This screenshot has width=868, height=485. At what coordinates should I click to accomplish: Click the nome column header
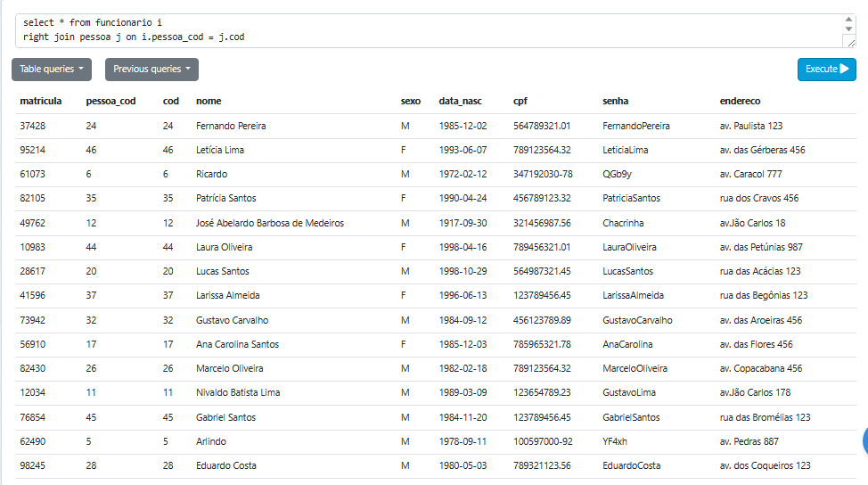tap(209, 101)
